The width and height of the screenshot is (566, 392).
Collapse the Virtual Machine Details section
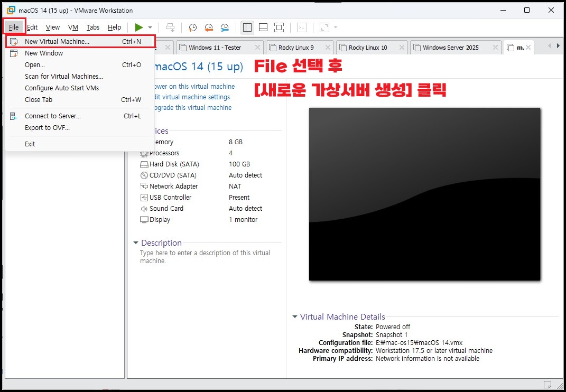(x=295, y=317)
